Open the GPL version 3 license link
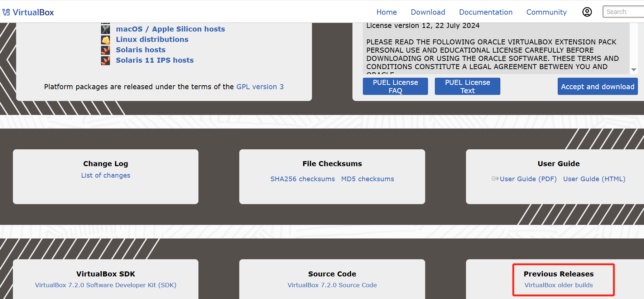 point(260,87)
